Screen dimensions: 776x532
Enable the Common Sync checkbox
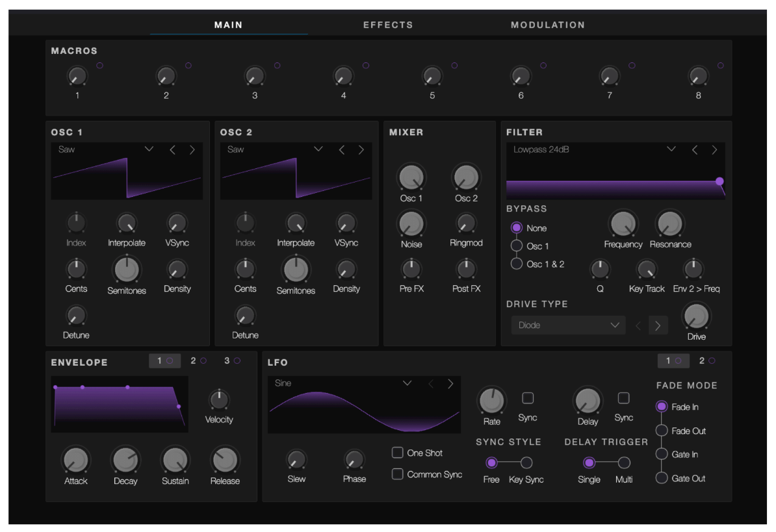coord(397,474)
